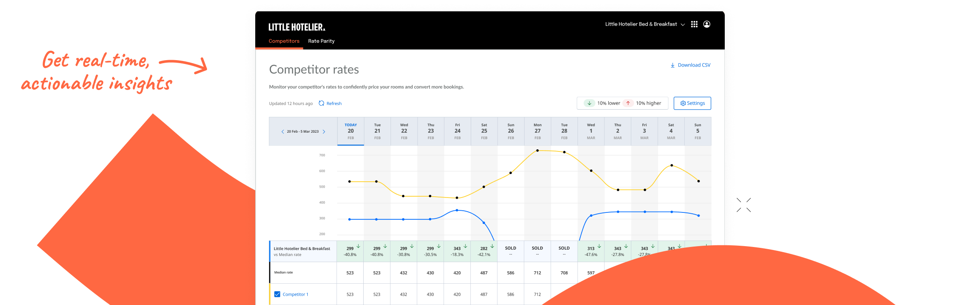Click blue data point peak at Fri 24
980x305 pixels.
click(457, 210)
